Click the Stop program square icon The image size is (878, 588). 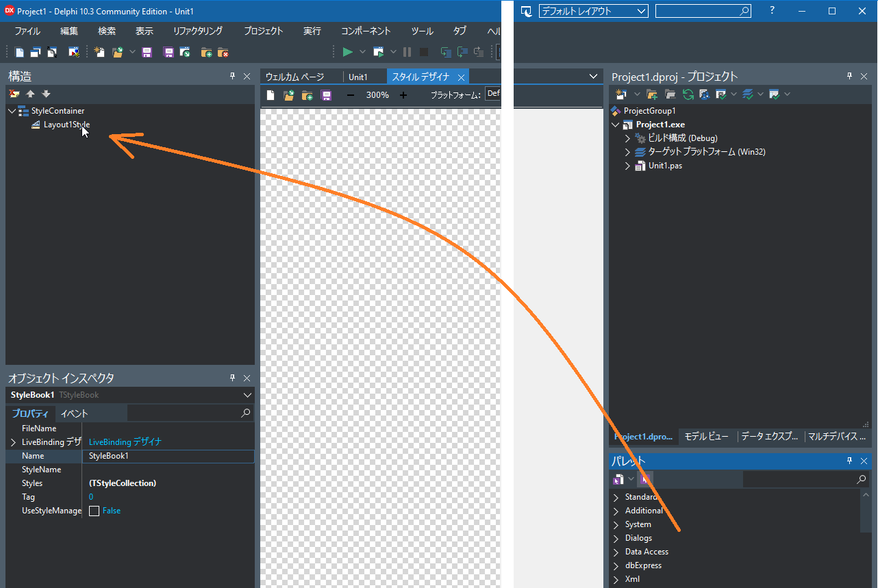click(x=424, y=52)
